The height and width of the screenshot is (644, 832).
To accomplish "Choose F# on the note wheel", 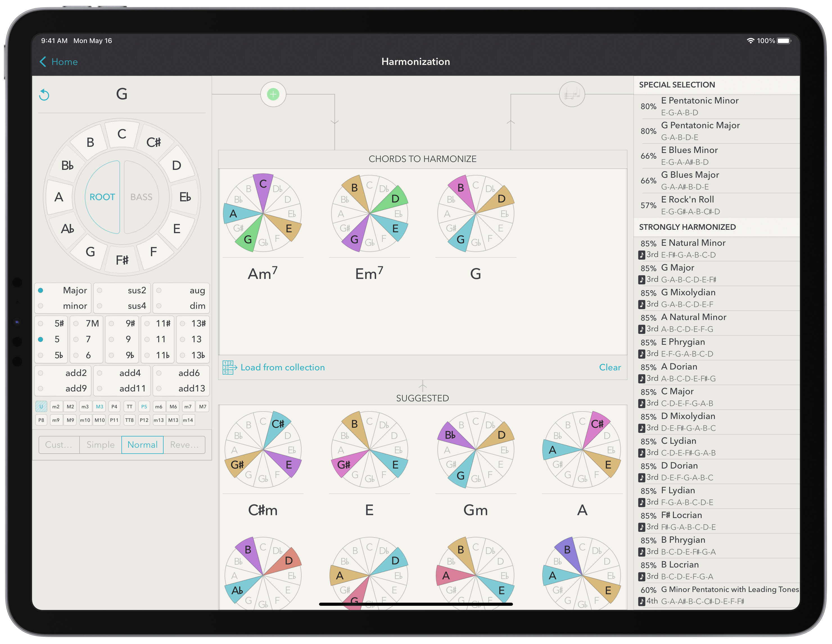I will click(122, 260).
